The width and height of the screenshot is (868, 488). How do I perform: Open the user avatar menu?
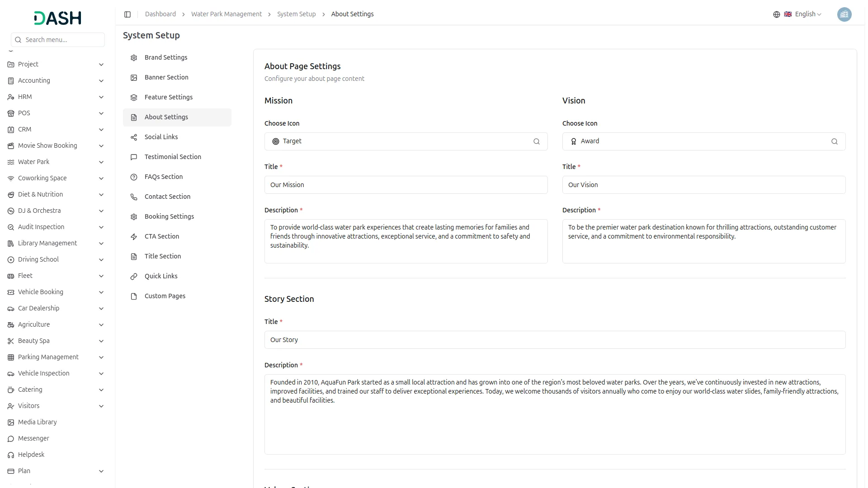tap(844, 14)
